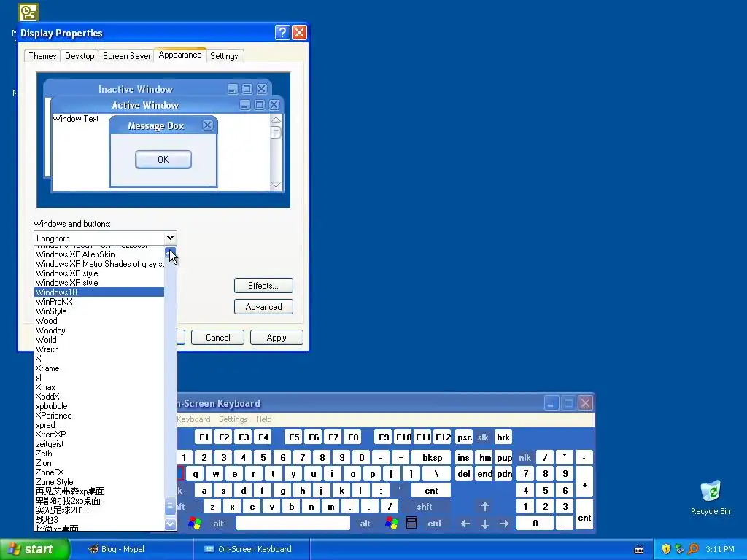747x560 pixels.
Task: Click the Advanced button
Action: click(x=263, y=307)
